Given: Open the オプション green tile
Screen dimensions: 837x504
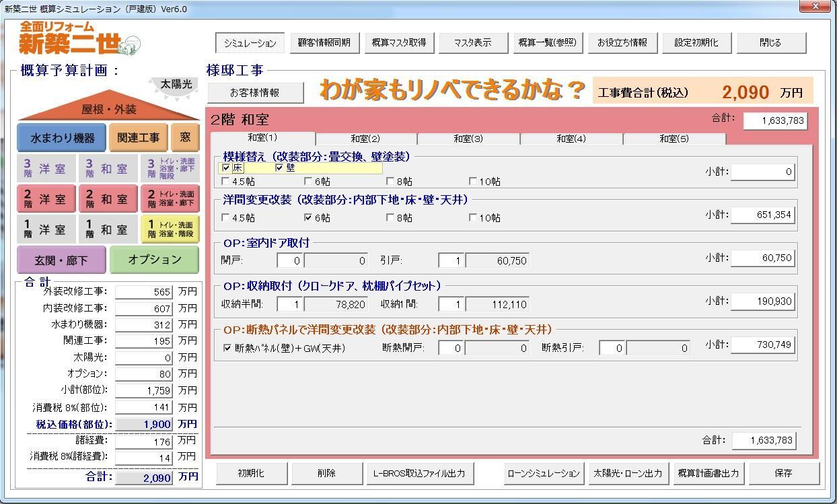Looking at the screenshot, I should point(154,260).
